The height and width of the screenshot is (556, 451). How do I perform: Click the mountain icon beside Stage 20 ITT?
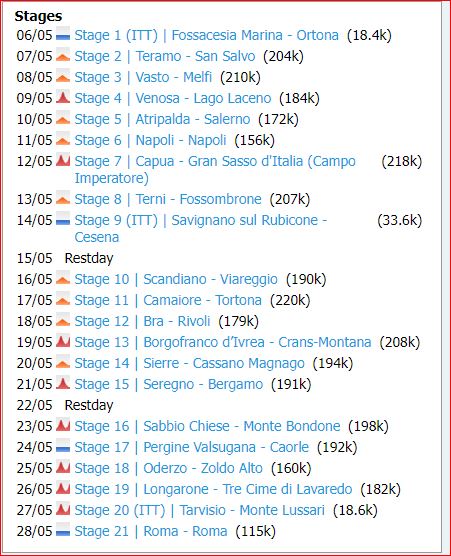(x=63, y=508)
